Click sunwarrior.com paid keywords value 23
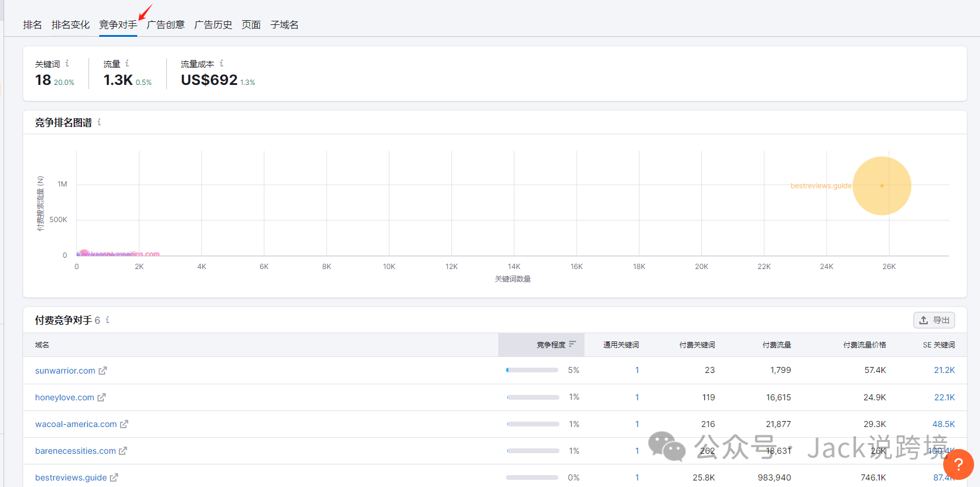The image size is (980, 487). point(710,370)
